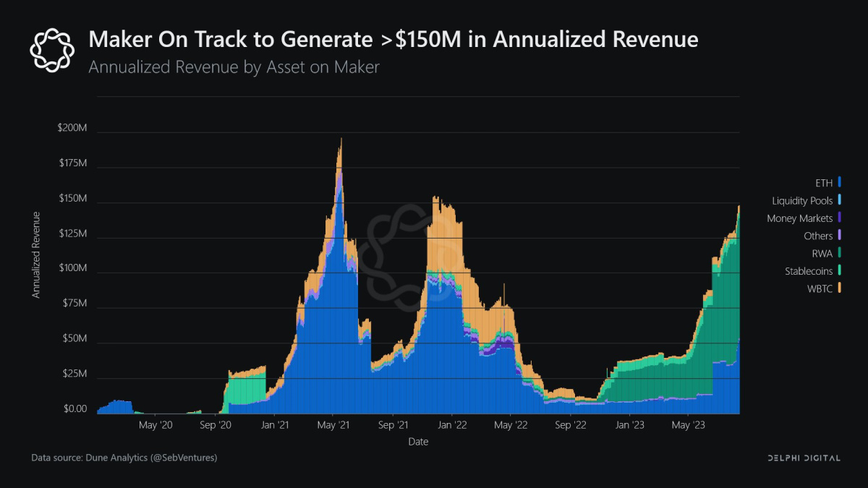The image size is (868, 488).
Task: Click the Sep '21 x-axis label
Action: point(392,426)
